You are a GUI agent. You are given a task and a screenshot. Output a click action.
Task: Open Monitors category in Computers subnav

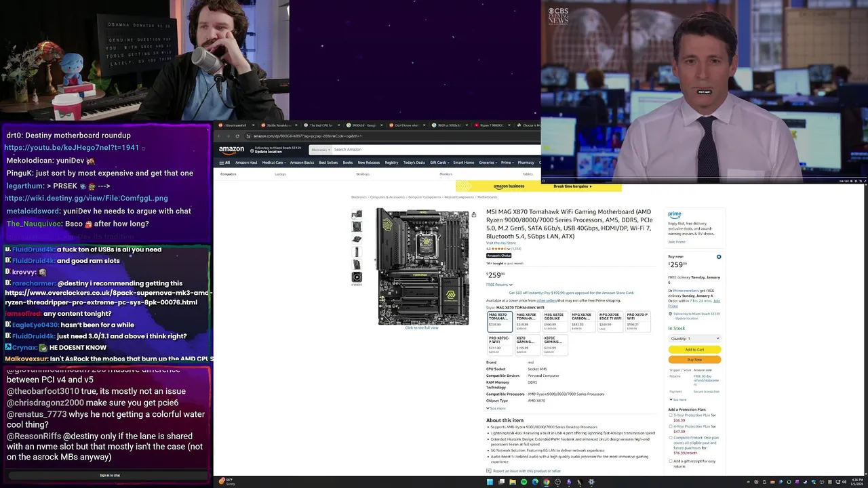pyautogui.click(x=446, y=174)
